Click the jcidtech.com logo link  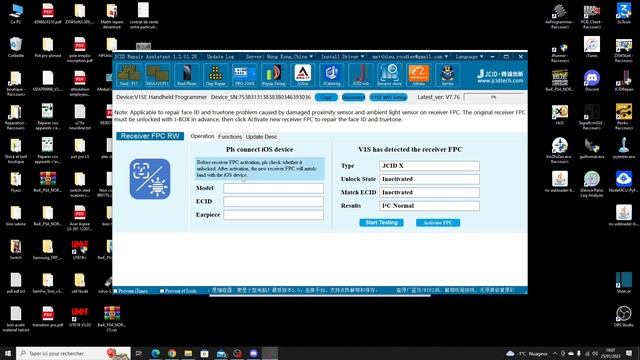(500, 76)
